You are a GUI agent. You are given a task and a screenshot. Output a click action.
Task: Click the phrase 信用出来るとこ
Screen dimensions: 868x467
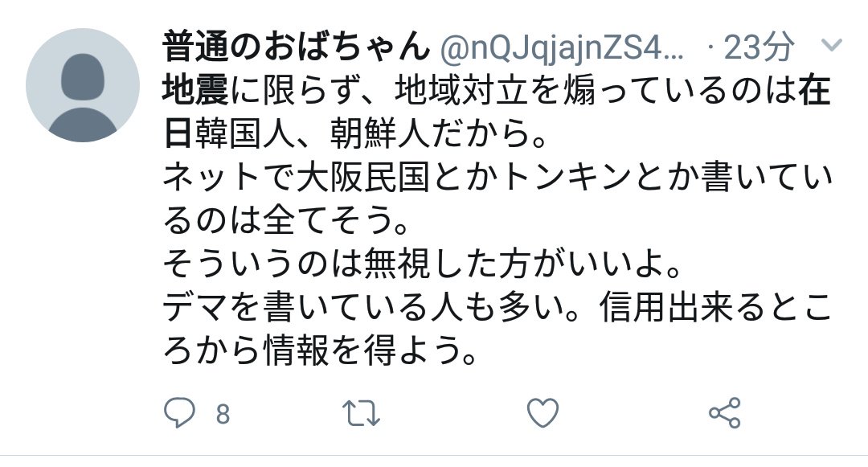click(x=715, y=307)
